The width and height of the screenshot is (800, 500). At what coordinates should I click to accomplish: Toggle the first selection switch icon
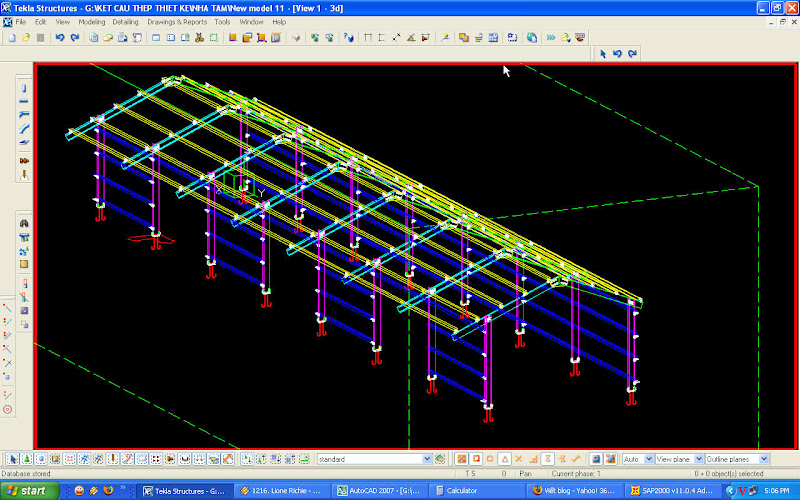pyautogui.click(x=11, y=459)
